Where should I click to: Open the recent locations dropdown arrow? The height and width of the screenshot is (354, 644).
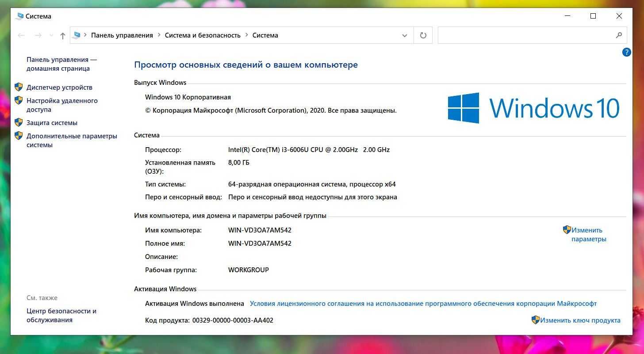pyautogui.click(x=51, y=35)
